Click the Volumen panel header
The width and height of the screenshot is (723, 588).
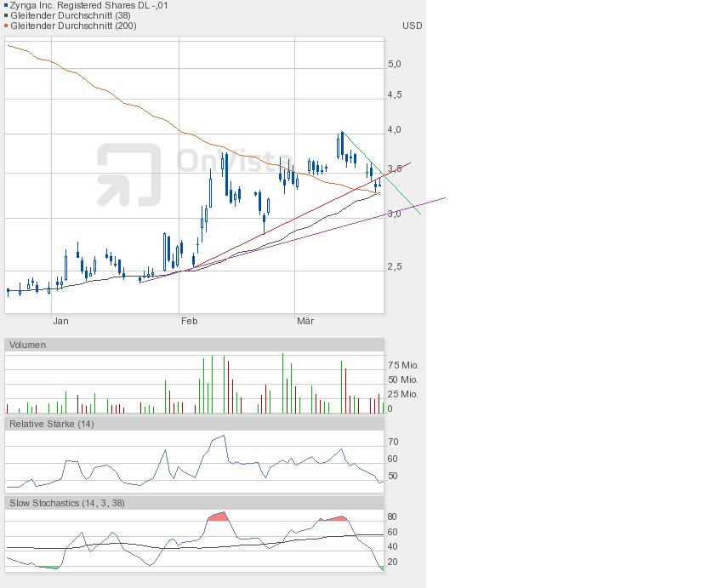click(x=27, y=345)
